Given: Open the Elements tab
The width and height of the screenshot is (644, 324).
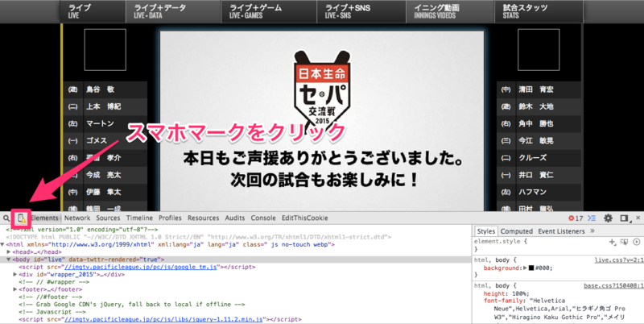Looking at the screenshot, I should point(44,218).
